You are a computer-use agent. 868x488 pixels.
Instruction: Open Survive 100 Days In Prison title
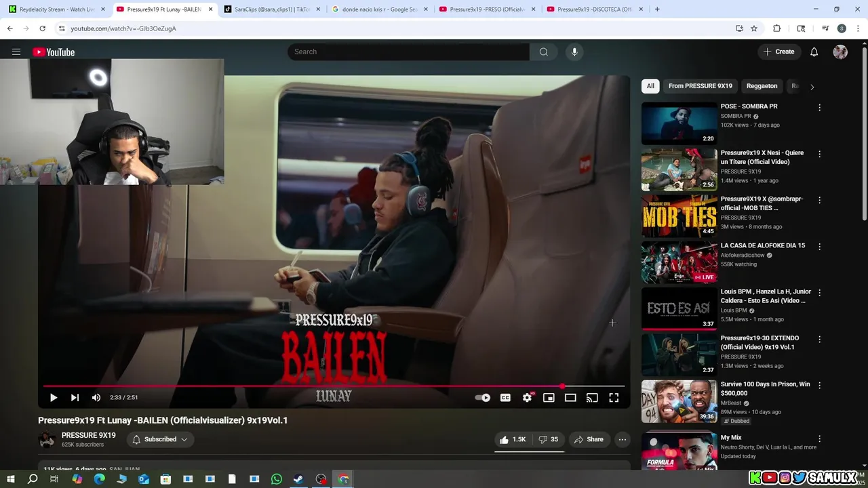pos(765,388)
